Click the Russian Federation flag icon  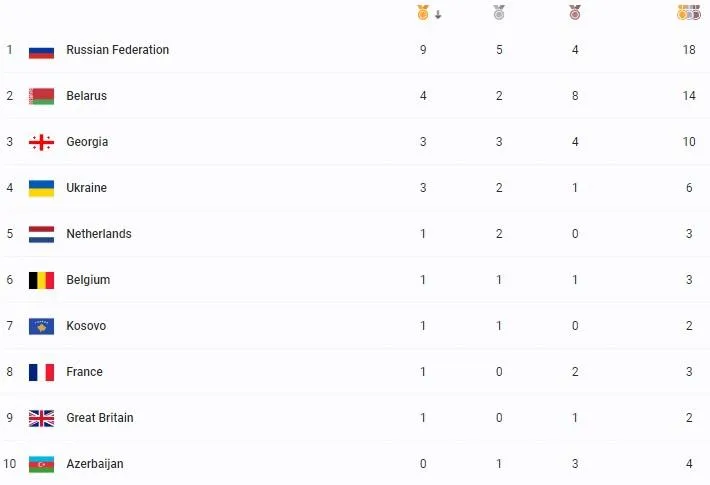point(41,50)
